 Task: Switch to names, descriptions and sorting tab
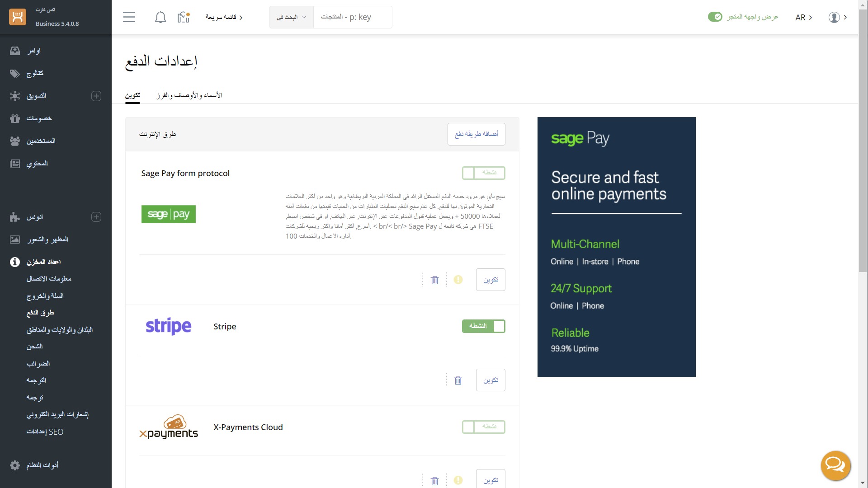189,95
